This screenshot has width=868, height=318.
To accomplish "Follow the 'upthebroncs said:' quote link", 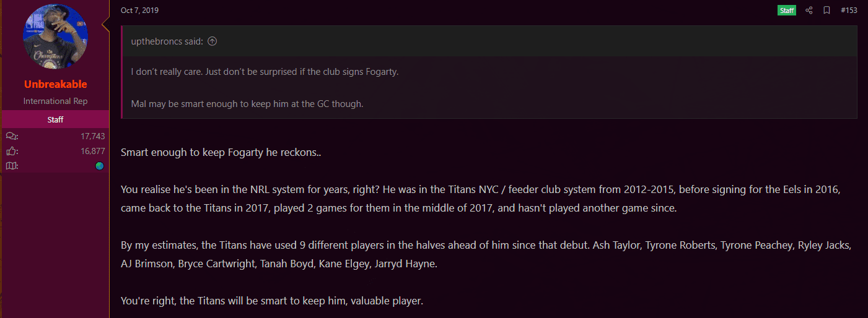I will tap(167, 41).
